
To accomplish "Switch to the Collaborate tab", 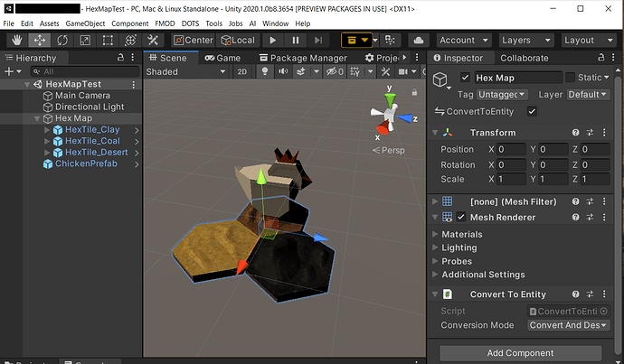I will coord(525,58).
